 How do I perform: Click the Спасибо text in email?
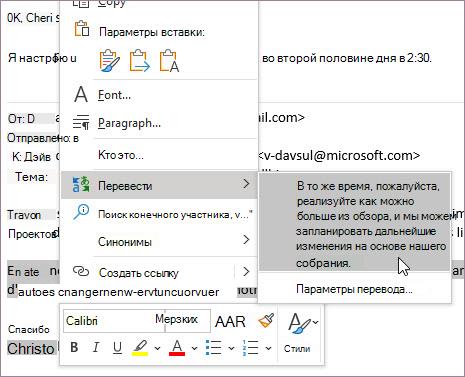pyautogui.click(x=29, y=330)
